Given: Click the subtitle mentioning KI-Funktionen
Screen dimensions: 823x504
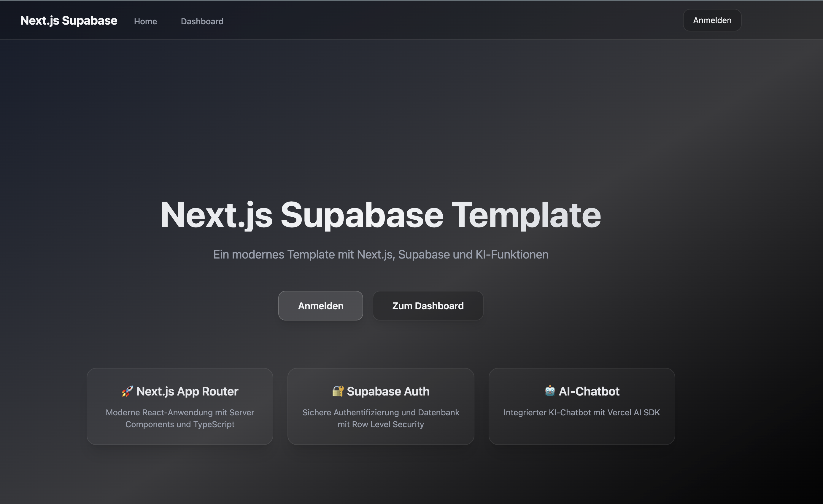Looking at the screenshot, I should pos(381,254).
